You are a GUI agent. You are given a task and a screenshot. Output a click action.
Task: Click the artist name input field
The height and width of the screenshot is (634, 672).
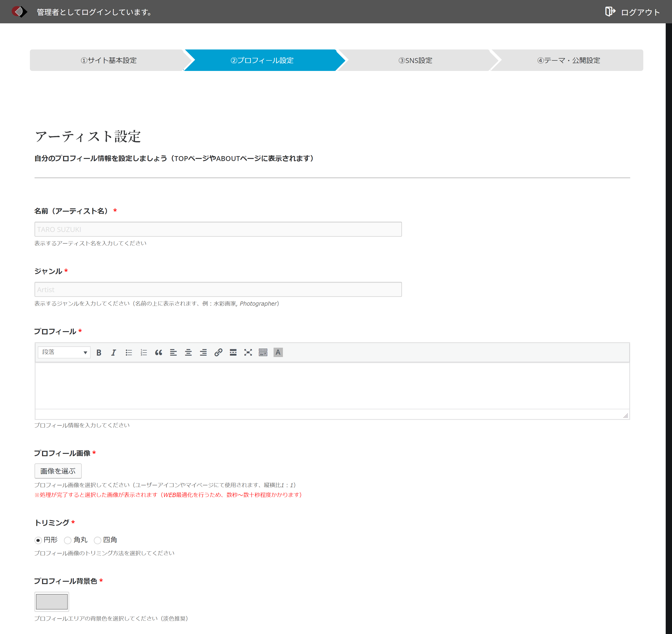point(218,229)
